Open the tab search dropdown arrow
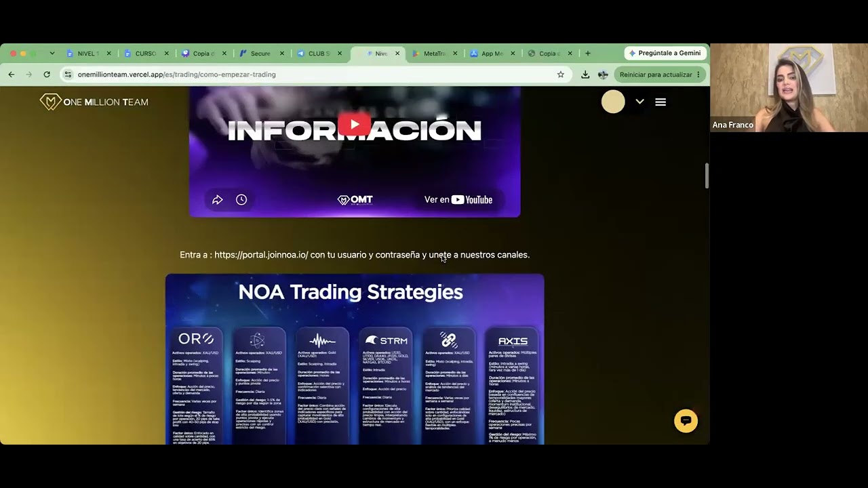The height and width of the screenshot is (488, 868). click(x=52, y=54)
